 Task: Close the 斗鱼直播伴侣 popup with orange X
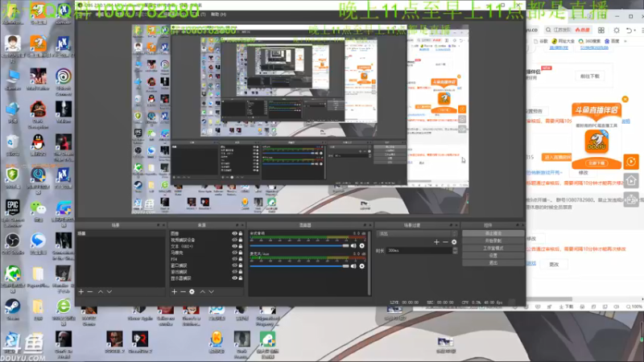tap(625, 99)
